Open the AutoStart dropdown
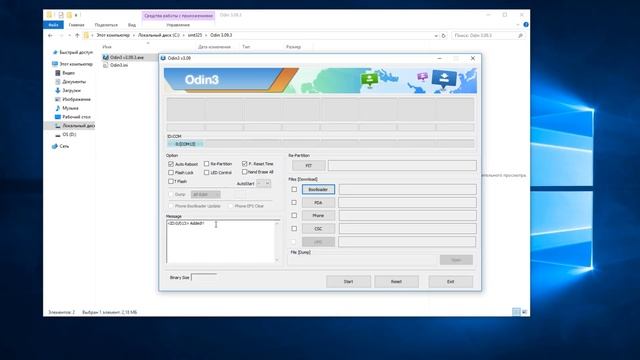 [263, 184]
